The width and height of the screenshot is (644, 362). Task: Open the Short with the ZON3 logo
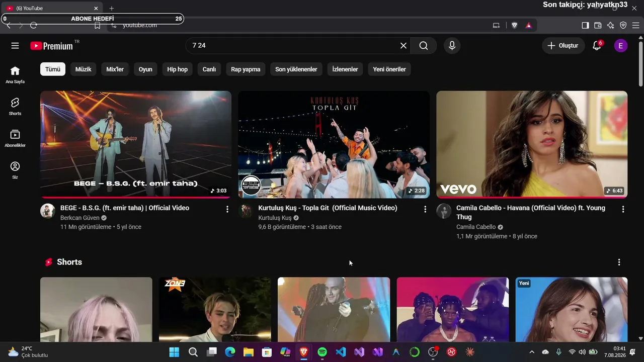click(x=215, y=309)
